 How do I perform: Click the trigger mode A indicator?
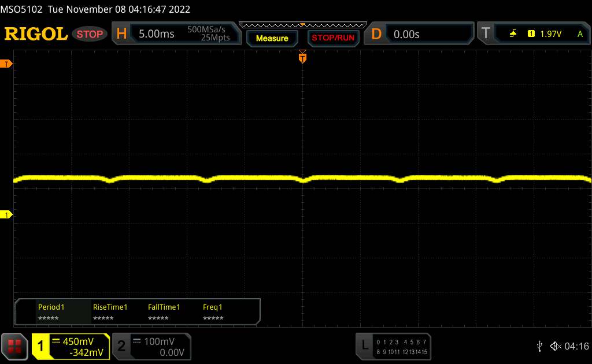(580, 34)
